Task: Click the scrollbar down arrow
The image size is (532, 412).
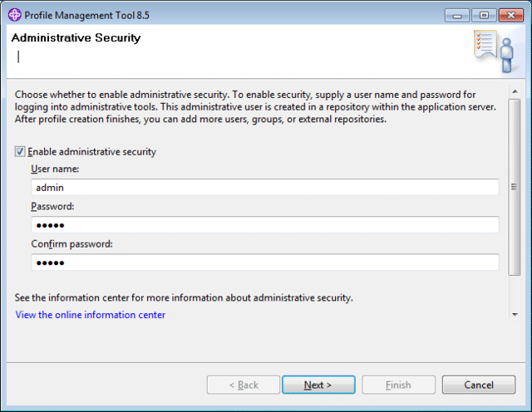Action: pyautogui.click(x=515, y=315)
